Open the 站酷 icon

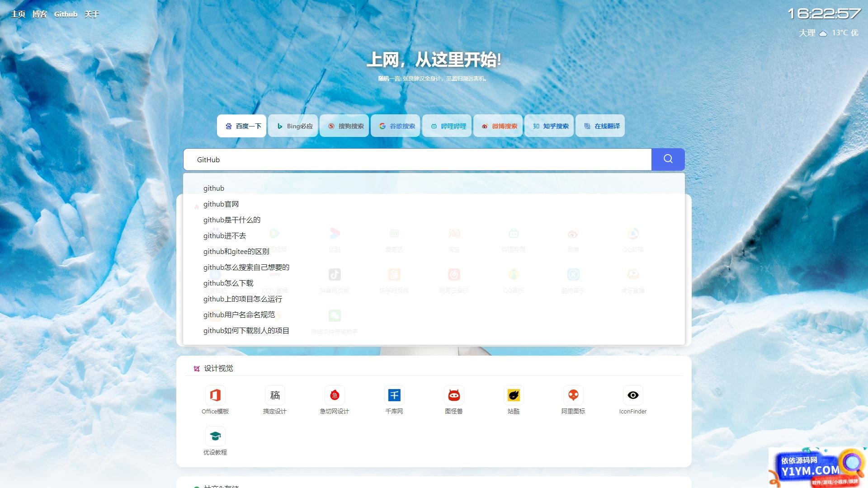point(514,395)
